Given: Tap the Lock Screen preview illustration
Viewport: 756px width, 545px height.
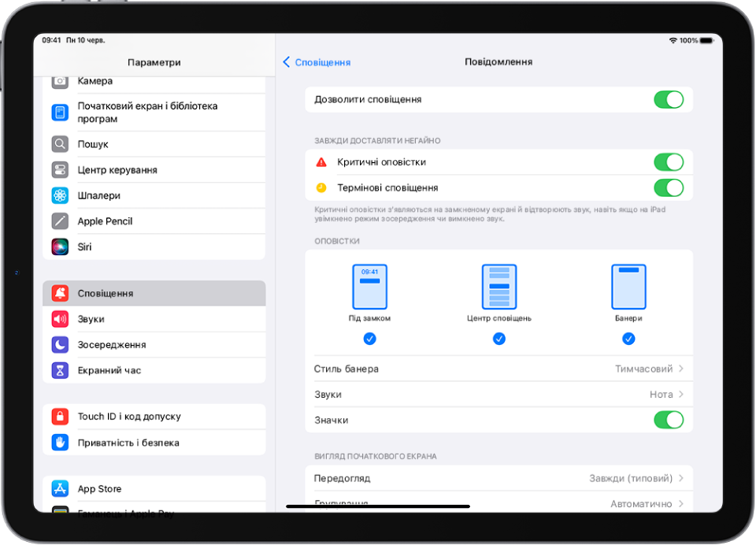Looking at the screenshot, I should click(370, 287).
